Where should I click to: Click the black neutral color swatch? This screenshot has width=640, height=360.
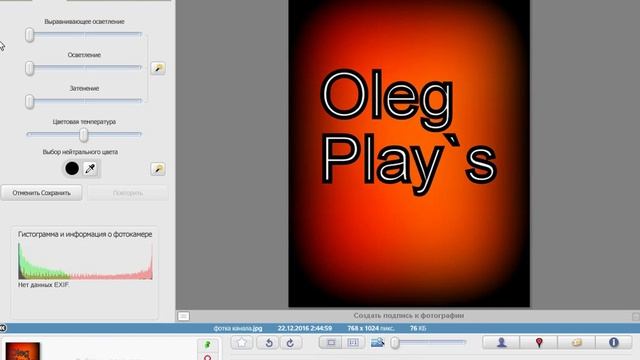tap(72, 168)
